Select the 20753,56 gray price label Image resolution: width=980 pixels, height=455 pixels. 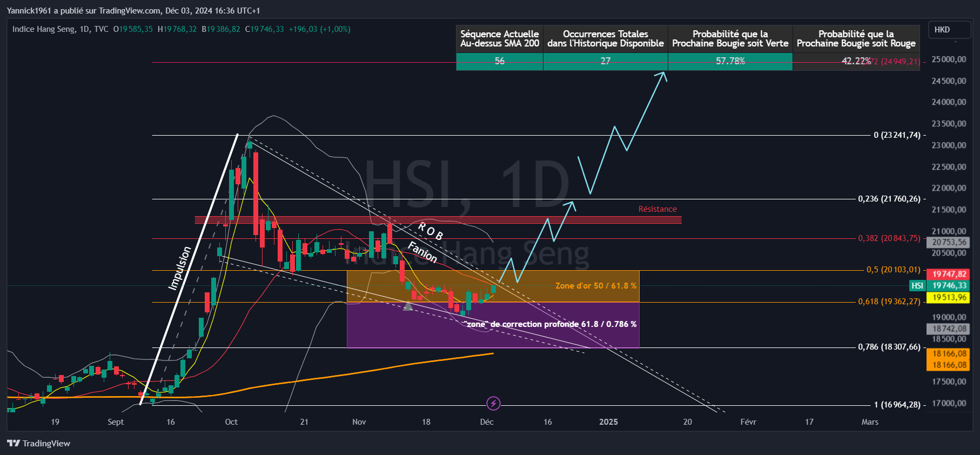tap(949, 242)
